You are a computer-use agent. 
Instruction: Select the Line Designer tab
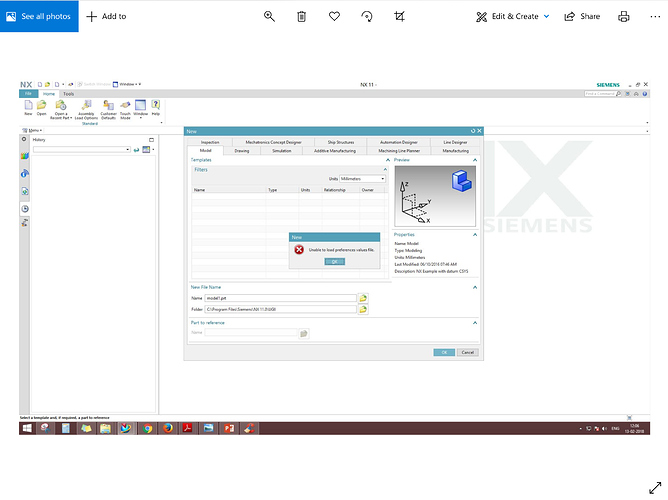point(455,142)
